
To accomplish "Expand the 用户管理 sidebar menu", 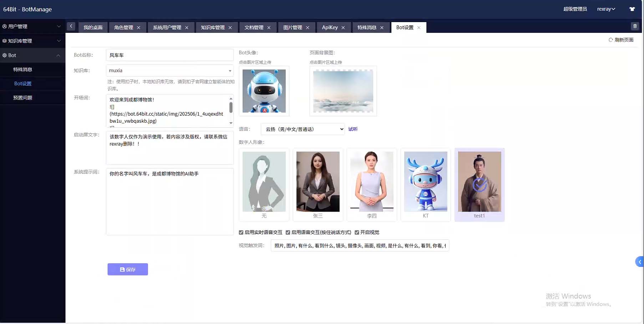I will [x=32, y=26].
